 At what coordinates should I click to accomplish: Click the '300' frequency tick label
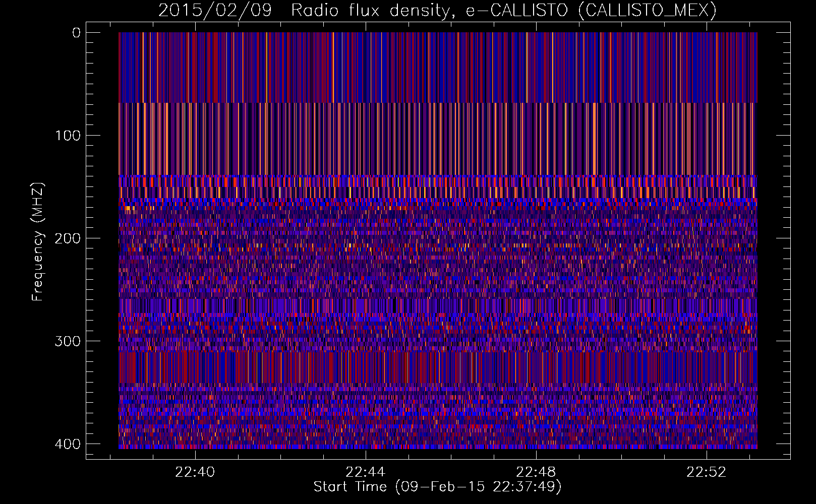(67, 341)
